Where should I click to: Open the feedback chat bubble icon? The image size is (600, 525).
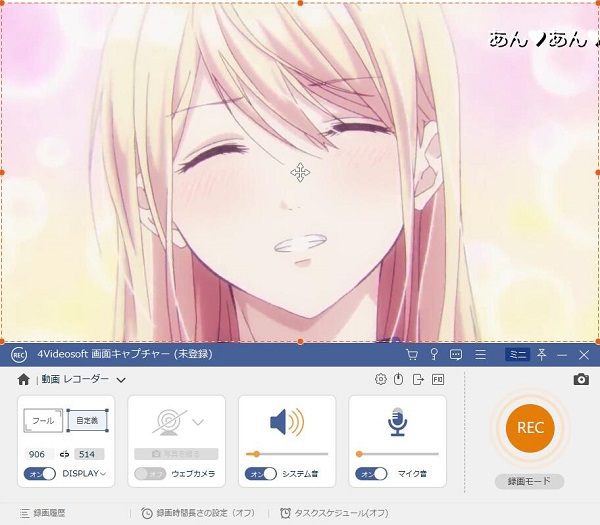tap(456, 355)
